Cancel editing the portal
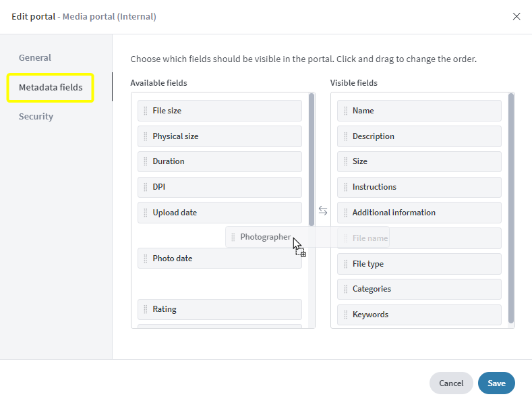Viewport: 532px width, 405px height. point(451,383)
